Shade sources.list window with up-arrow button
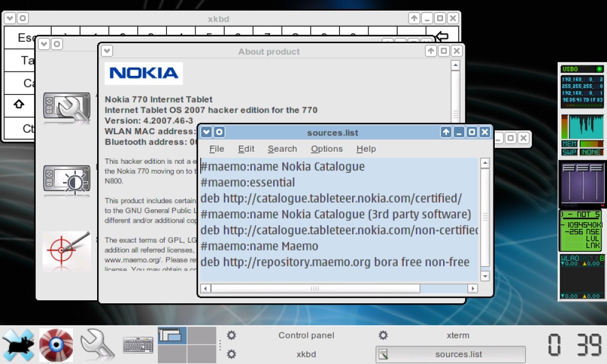 pos(446,132)
